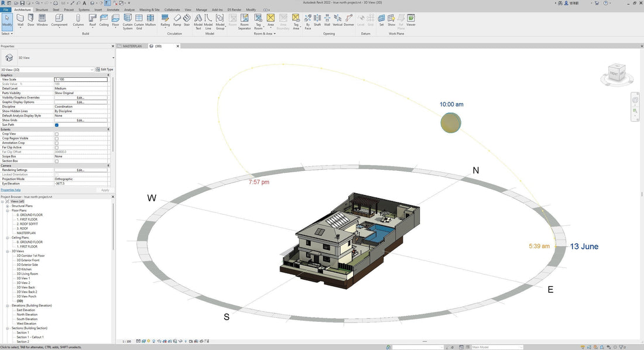Switch to the Annotate ribbon tab
Viewport: 644px width, 350px height.
point(114,10)
